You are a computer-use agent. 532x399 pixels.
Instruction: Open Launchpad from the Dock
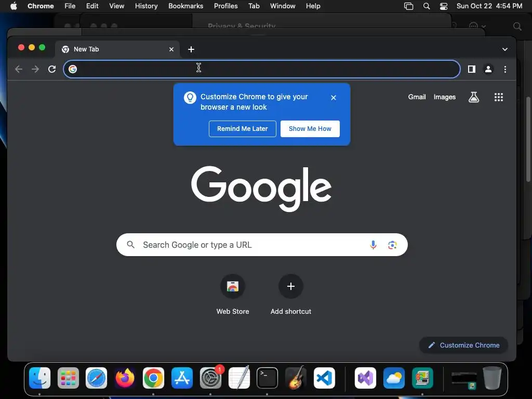[x=68, y=378]
